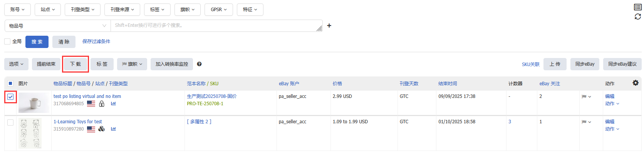Open the 账号 filter dropdown
This screenshot has height=154, width=644.
point(17,10)
